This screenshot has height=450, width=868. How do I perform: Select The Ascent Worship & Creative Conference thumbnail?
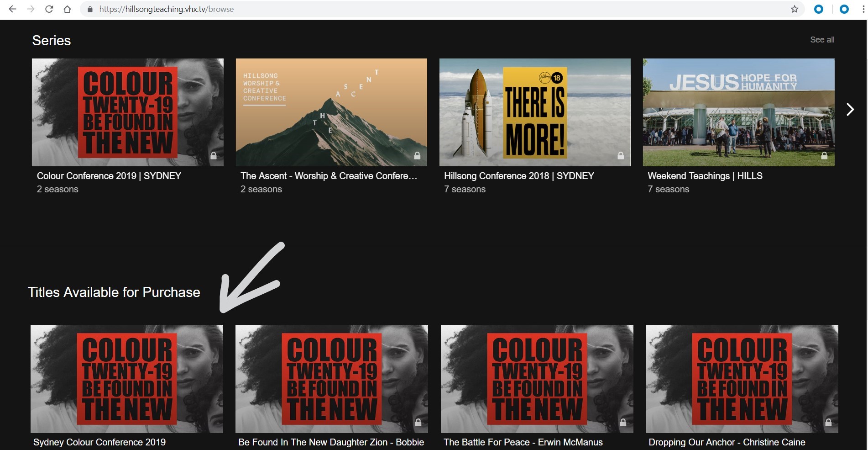click(x=331, y=112)
